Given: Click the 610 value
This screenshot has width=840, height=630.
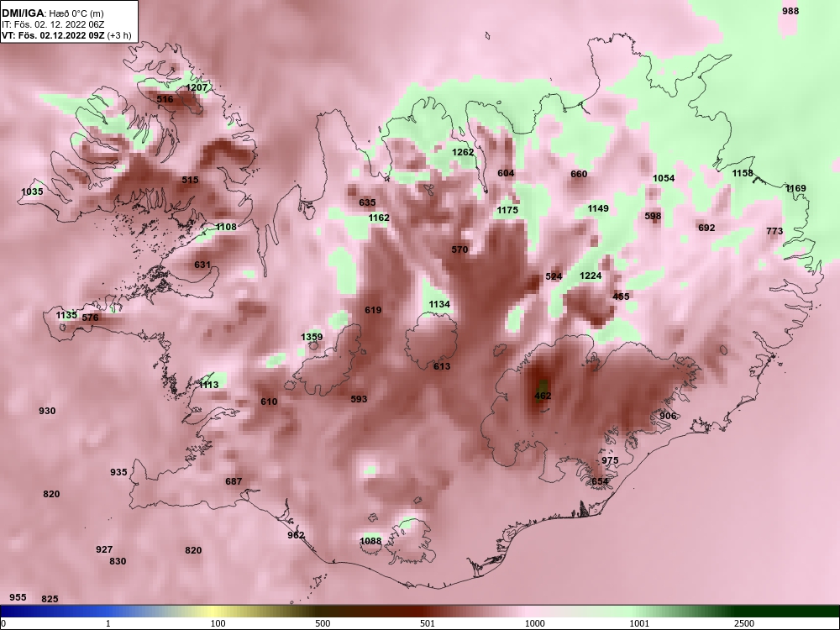Looking at the screenshot, I should (x=269, y=402).
